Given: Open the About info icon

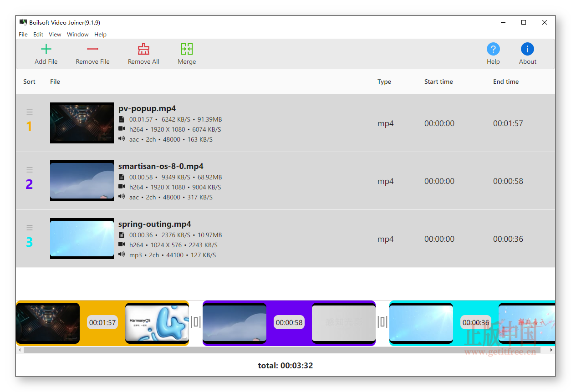Looking at the screenshot, I should (527, 49).
